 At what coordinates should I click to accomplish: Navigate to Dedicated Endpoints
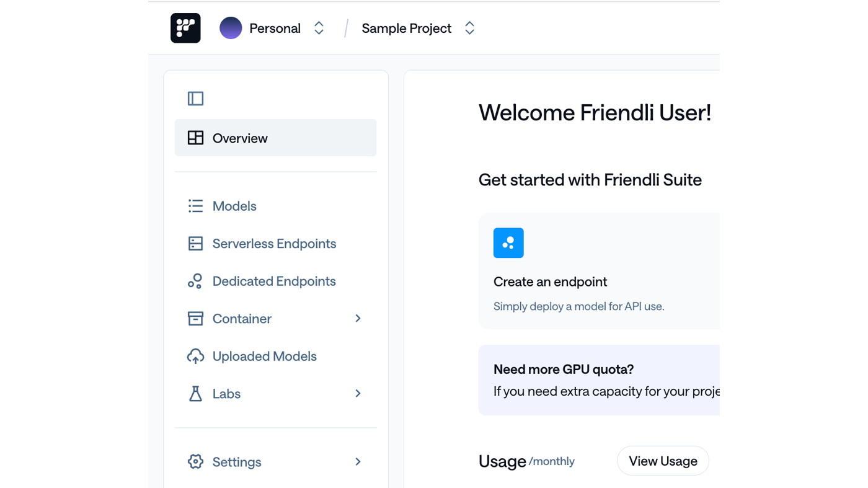[x=275, y=281]
